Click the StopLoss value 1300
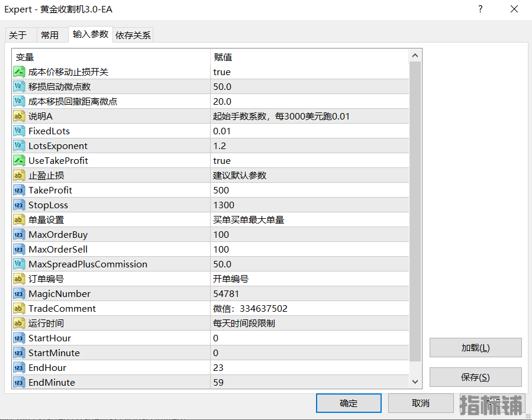This screenshot has height=420, width=532. (x=224, y=205)
